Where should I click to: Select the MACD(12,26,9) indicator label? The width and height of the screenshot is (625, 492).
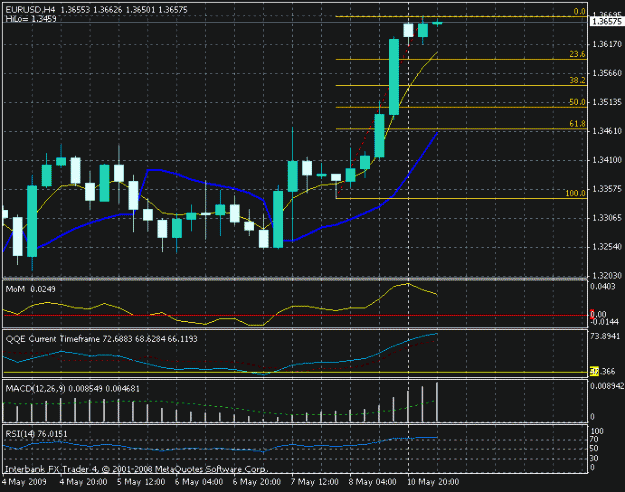(73, 388)
